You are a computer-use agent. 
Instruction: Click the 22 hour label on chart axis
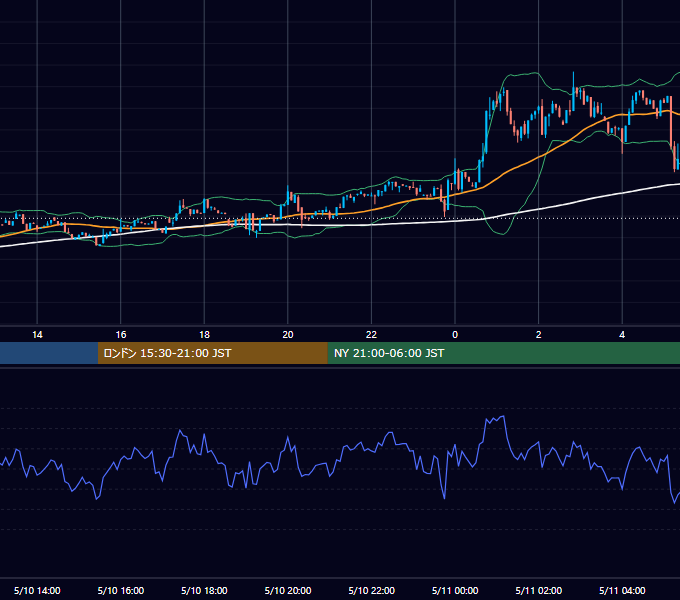point(371,335)
